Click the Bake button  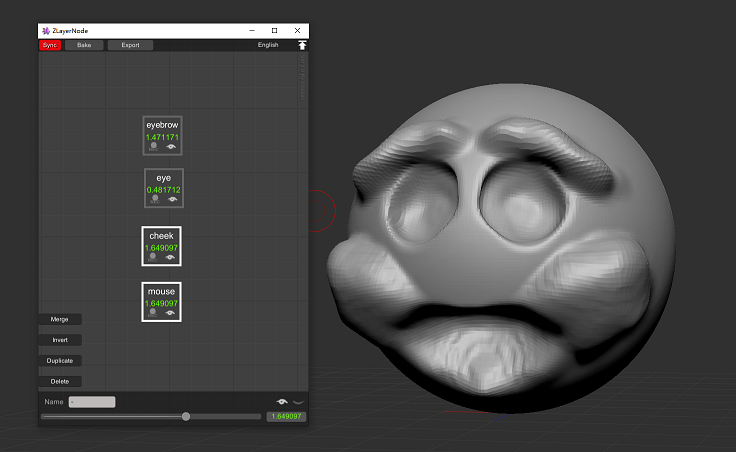click(83, 45)
